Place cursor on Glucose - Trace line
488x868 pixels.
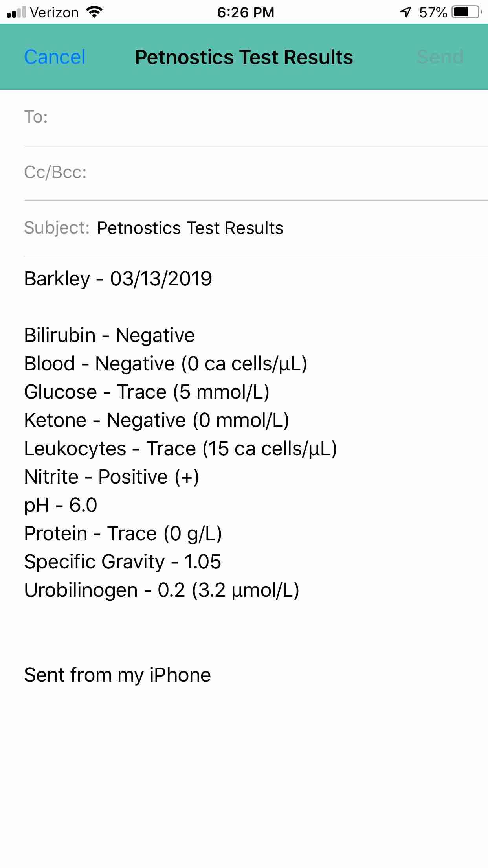click(147, 392)
